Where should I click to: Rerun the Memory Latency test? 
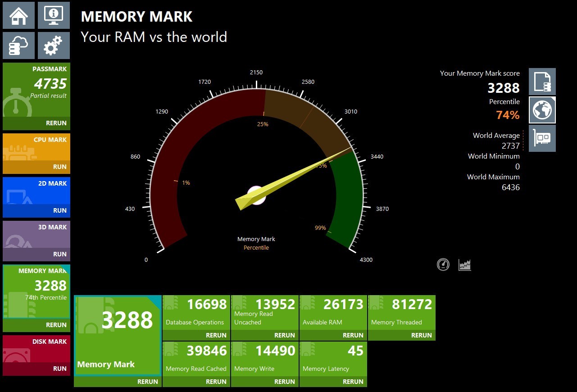click(353, 382)
